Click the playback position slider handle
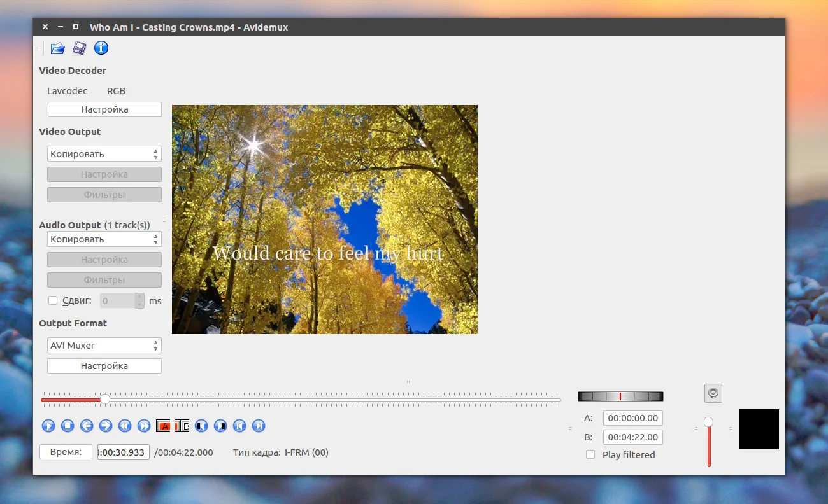828x504 pixels. [x=105, y=399]
